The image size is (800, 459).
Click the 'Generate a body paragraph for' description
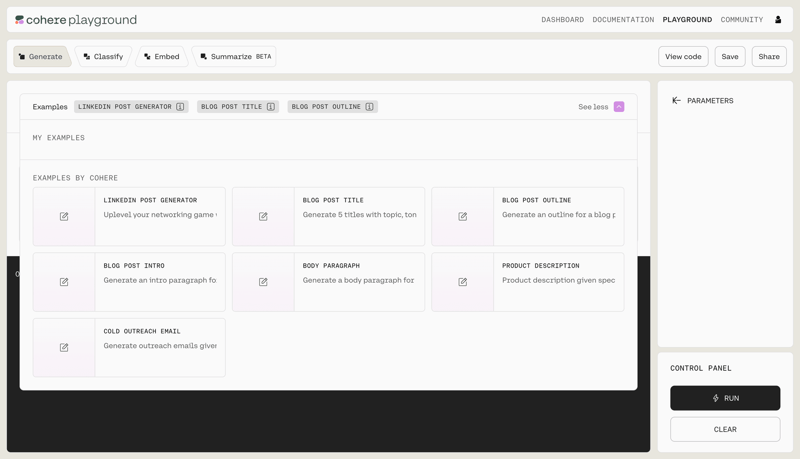pyautogui.click(x=358, y=280)
